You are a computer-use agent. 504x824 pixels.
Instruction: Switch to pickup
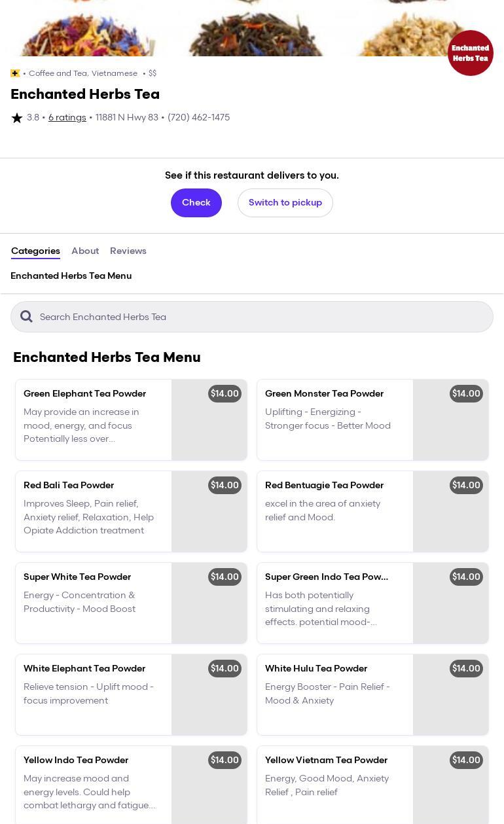pyautogui.click(x=285, y=203)
